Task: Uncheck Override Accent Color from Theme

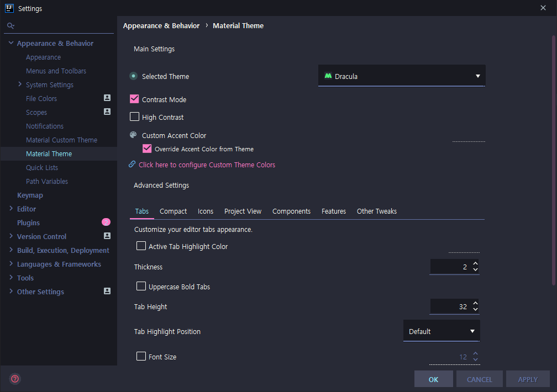Action: coord(147,149)
